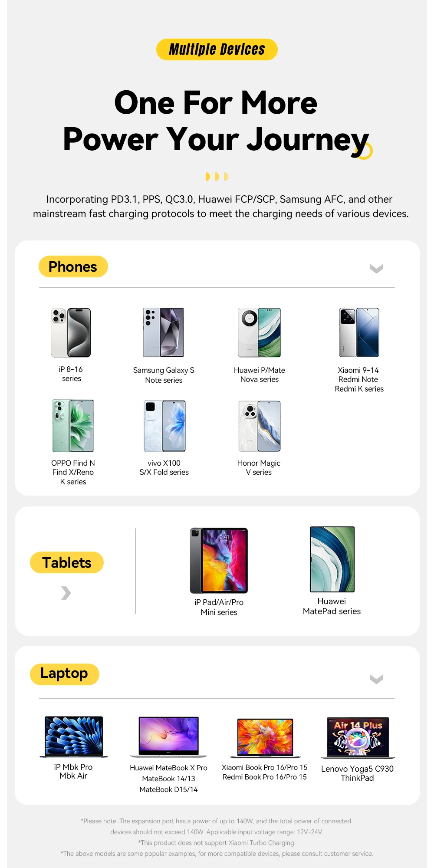Select the Lenovo Air 14 Plus laptop

pyautogui.click(x=358, y=737)
